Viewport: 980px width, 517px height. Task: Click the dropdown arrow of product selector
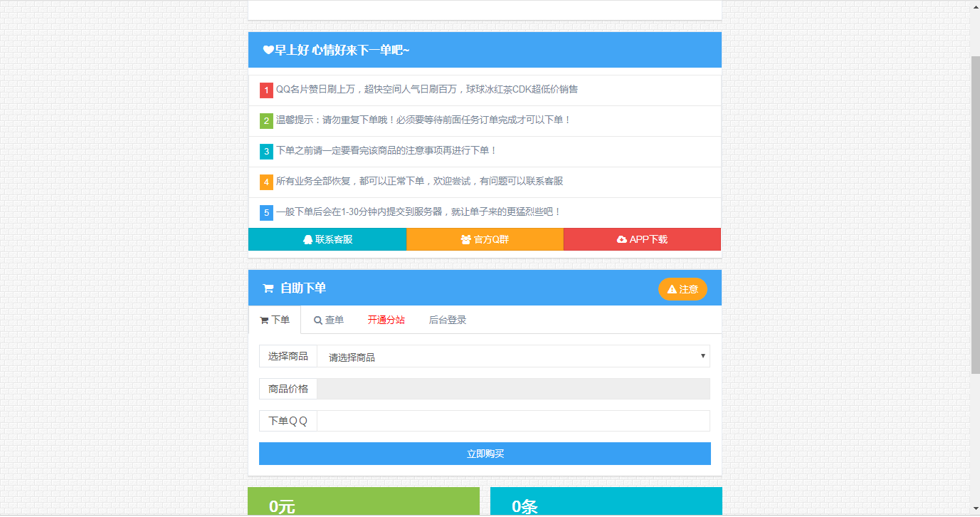click(x=702, y=356)
